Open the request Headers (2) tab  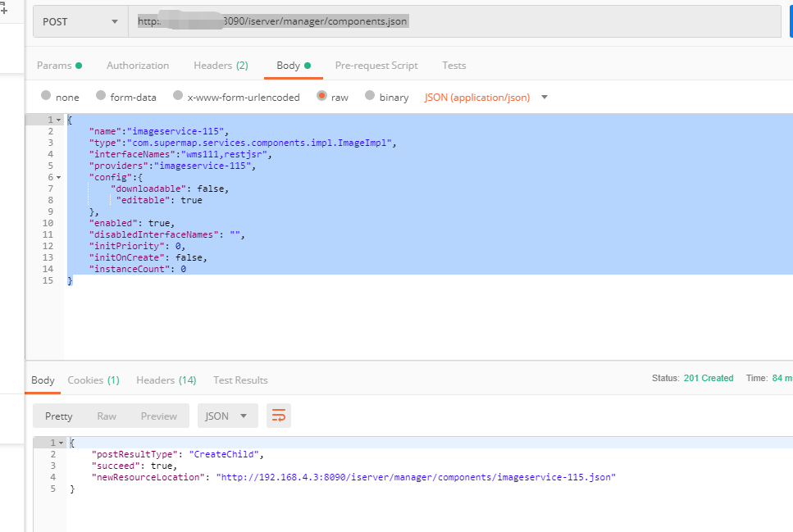tap(221, 66)
